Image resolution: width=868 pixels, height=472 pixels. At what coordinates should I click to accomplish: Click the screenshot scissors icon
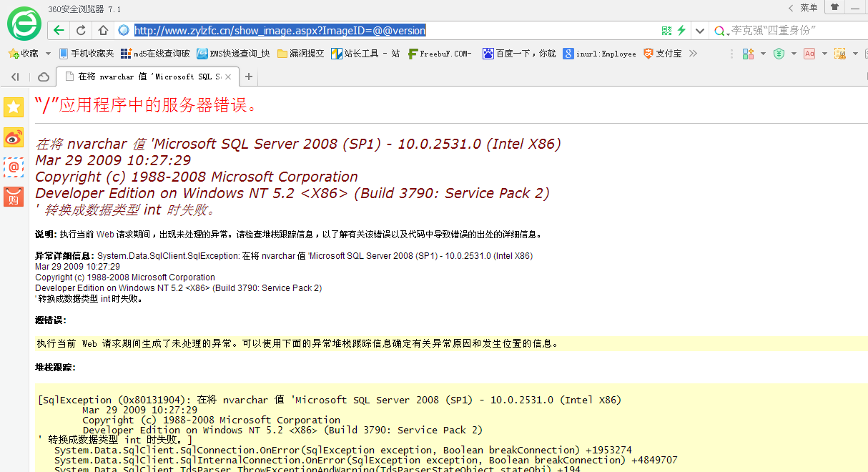click(840, 54)
